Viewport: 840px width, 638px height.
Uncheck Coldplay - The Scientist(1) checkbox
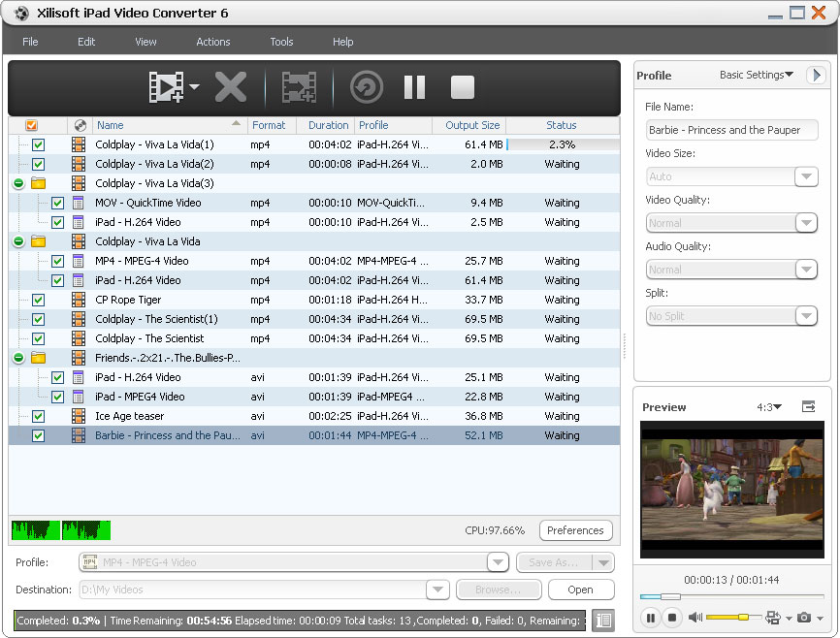(38, 319)
